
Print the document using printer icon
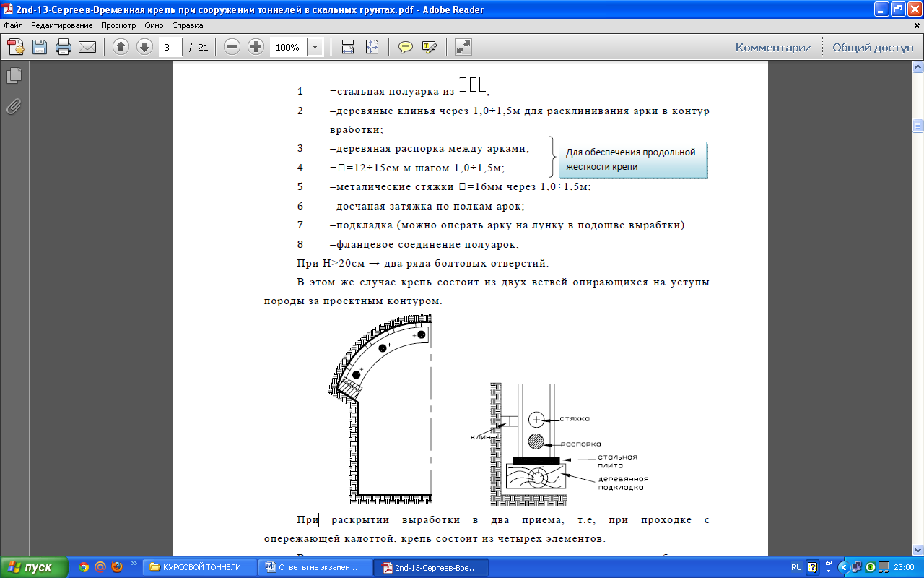64,47
